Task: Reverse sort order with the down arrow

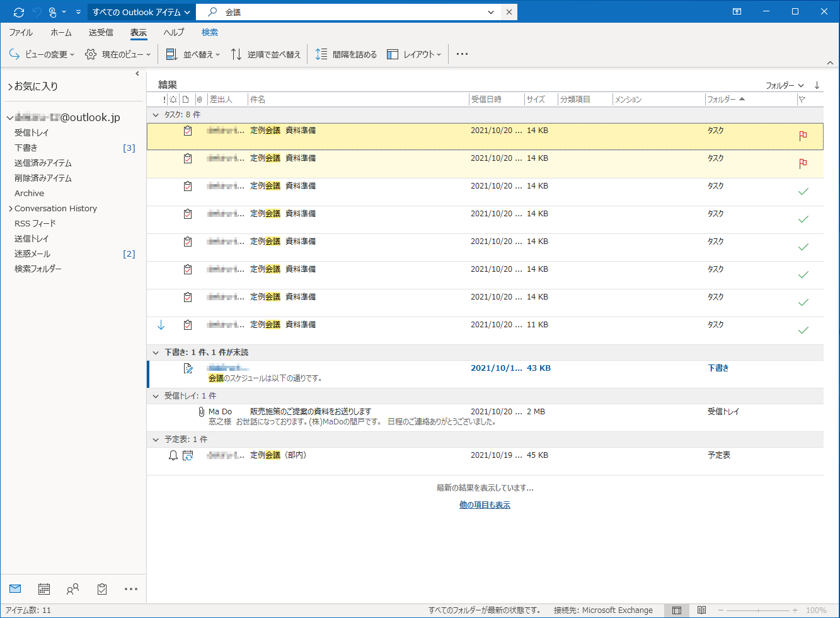Action: pos(817,85)
